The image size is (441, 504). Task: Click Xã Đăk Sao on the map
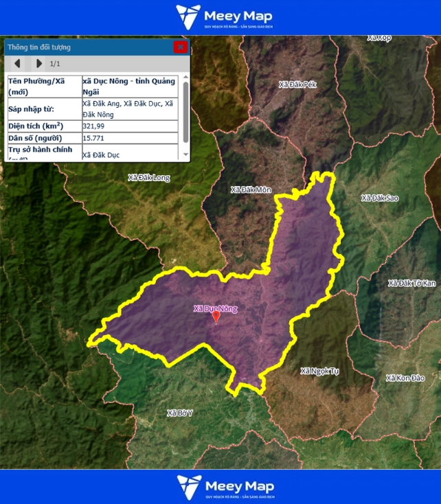(x=380, y=198)
